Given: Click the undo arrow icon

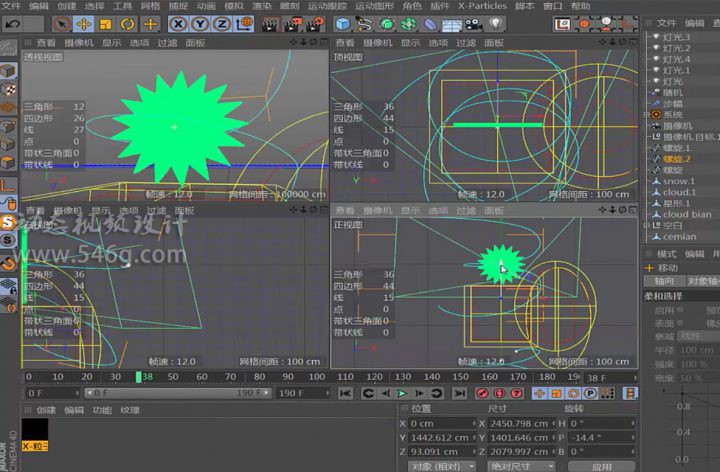Looking at the screenshot, I should click(x=13, y=24).
